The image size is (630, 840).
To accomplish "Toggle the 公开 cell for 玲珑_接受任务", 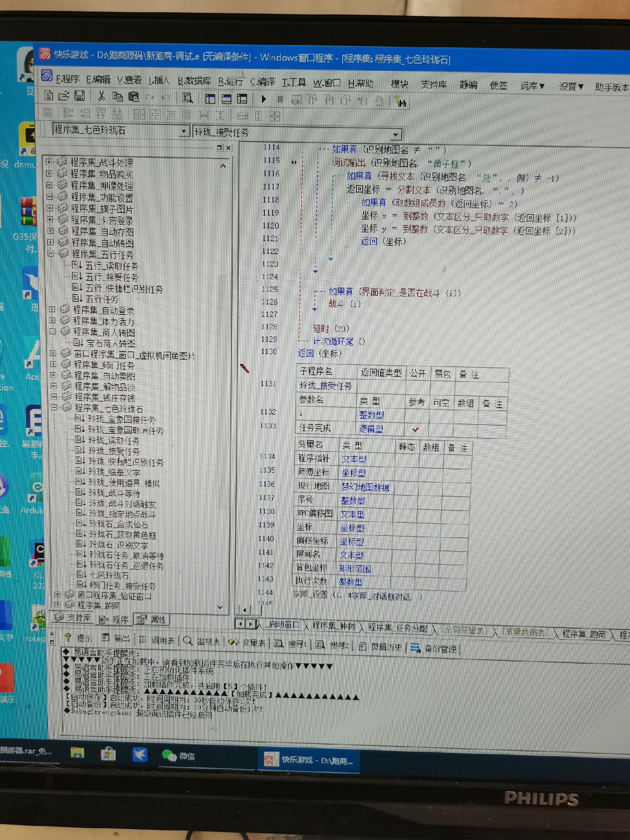I will [x=417, y=387].
